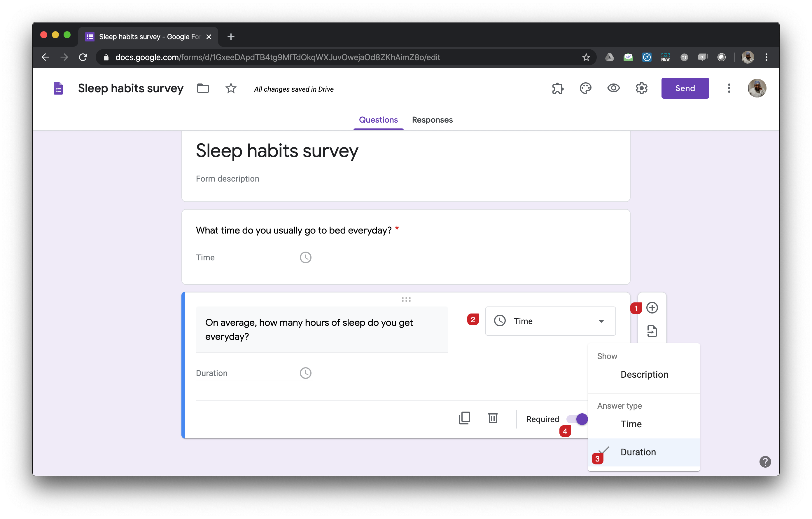The width and height of the screenshot is (812, 519).
Task: Select Time answer type in menu
Action: tap(631, 424)
